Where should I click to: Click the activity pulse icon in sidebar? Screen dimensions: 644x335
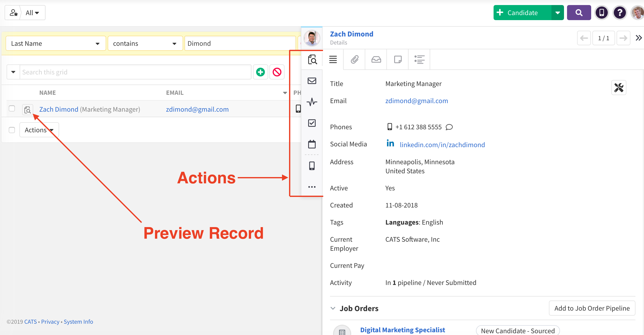point(312,102)
